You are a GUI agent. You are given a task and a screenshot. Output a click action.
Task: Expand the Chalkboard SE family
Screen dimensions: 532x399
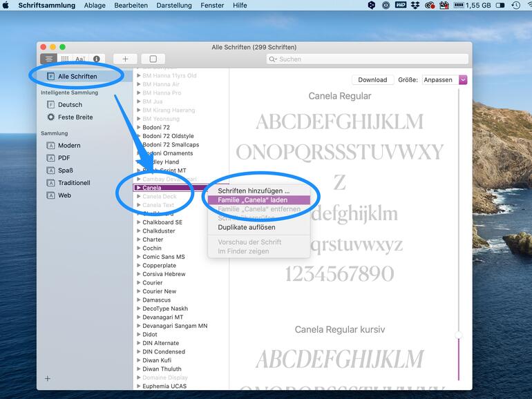(x=138, y=222)
